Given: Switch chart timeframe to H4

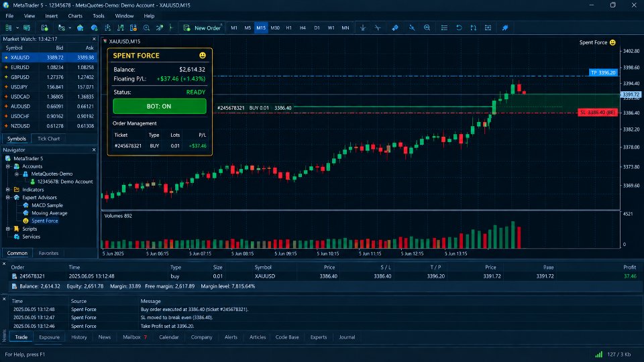Looking at the screenshot, I should [303, 28].
